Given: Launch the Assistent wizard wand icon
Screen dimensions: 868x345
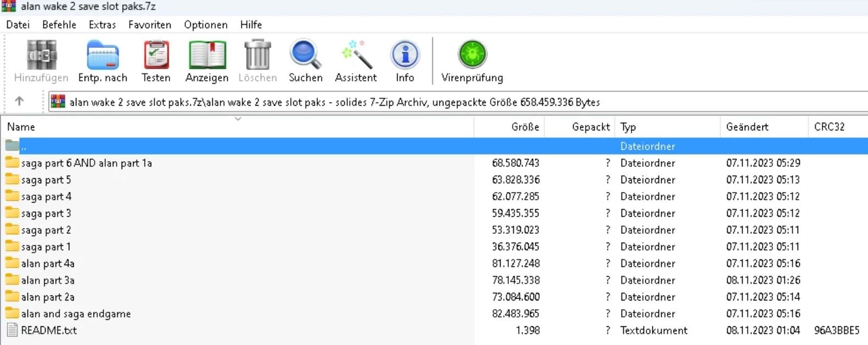Looking at the screenshot, I should tap(356, 55).
